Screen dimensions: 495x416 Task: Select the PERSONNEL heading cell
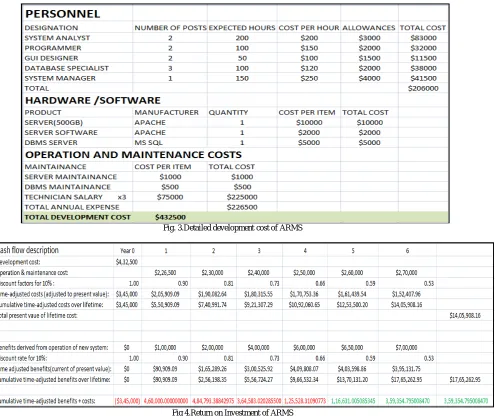pos(63,14)
